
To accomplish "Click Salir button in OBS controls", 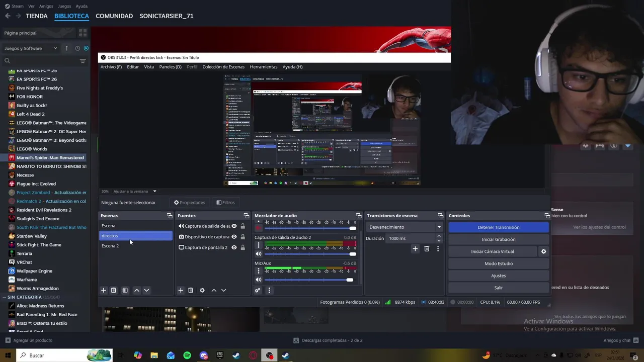I will (x=499, y=288).
